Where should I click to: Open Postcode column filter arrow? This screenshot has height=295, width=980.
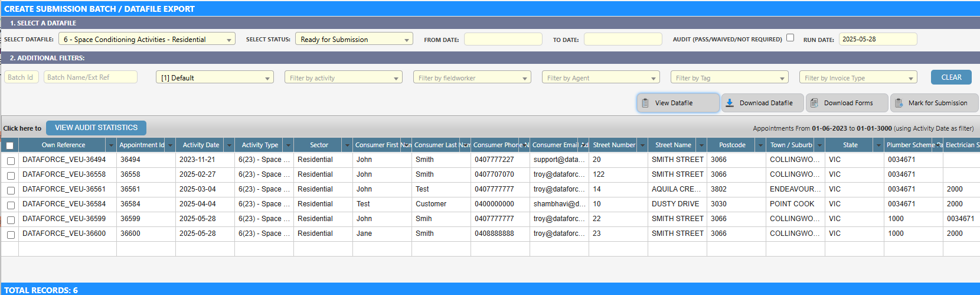tap(760, 145)
